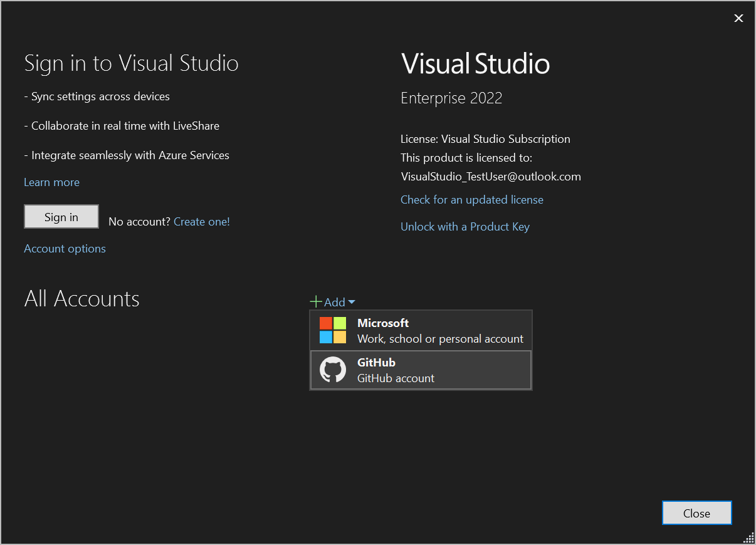The width and height of the screenshot is (756, 545).
Task: Click the resize grip in bottom-right corner
Action: [748, 537]
